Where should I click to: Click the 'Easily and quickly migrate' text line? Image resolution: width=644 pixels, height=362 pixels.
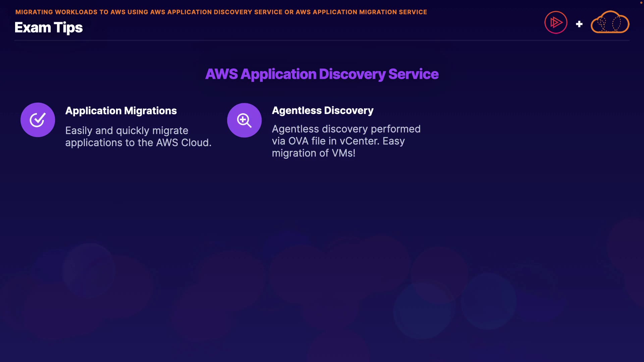126,130
